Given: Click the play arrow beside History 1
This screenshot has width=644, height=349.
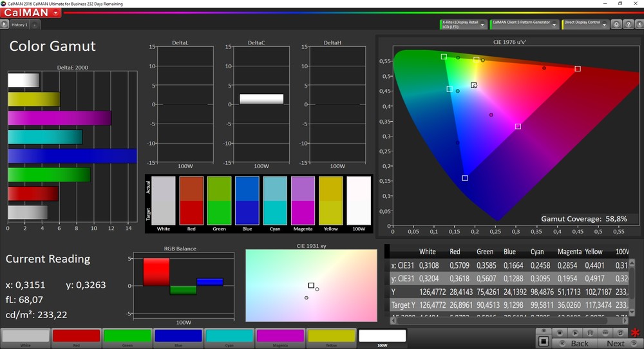Looking at the screenshot, I should pos(4,24).
